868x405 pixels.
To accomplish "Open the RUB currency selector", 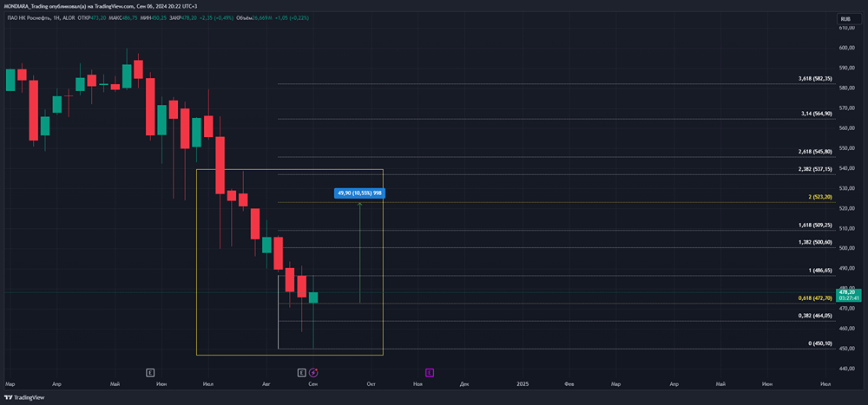I will click(x=845, y=19).
